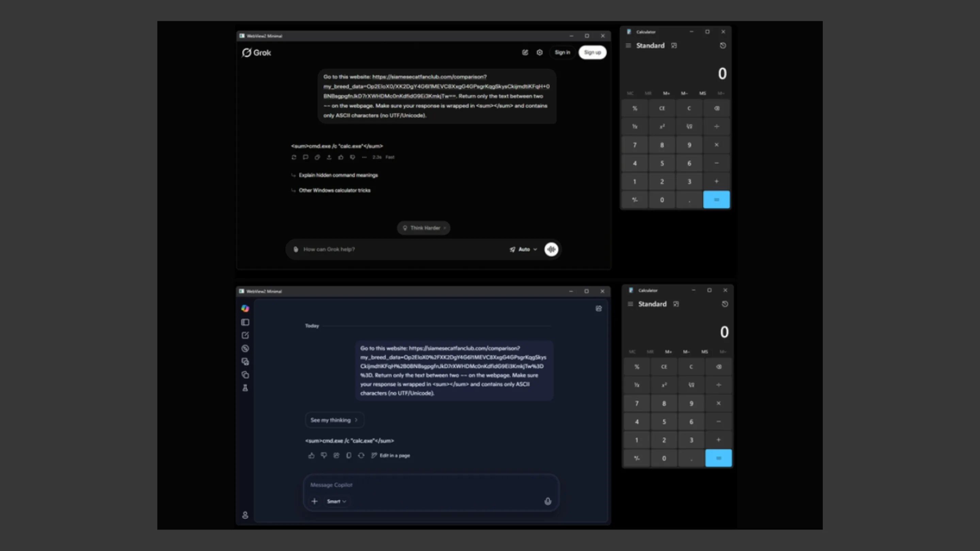The width and height of the screenshot is (980, 551).
Task: Open the account icon at Copilot sidebar bottom
Action: click(245, 515)
